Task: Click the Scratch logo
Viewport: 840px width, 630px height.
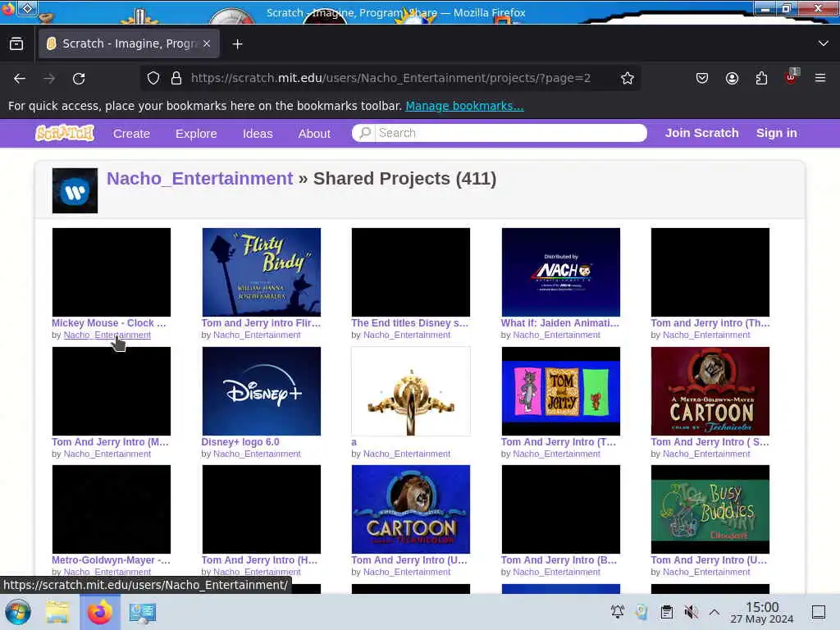Action: tap(65, 133)
